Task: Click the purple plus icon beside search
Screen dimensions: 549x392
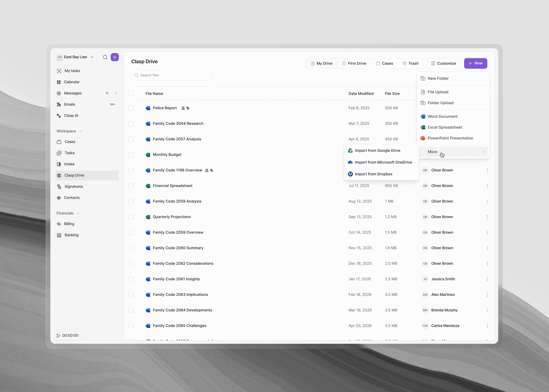Action: pos(115,57)
